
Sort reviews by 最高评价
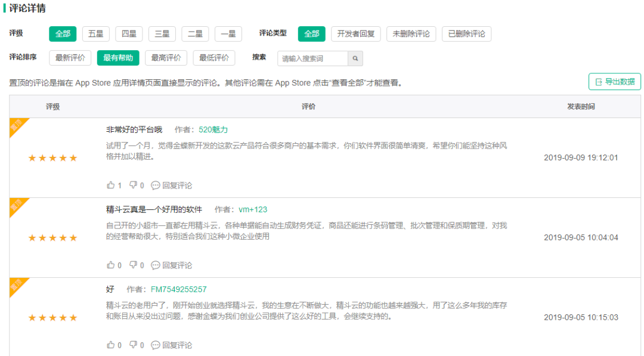166,58
